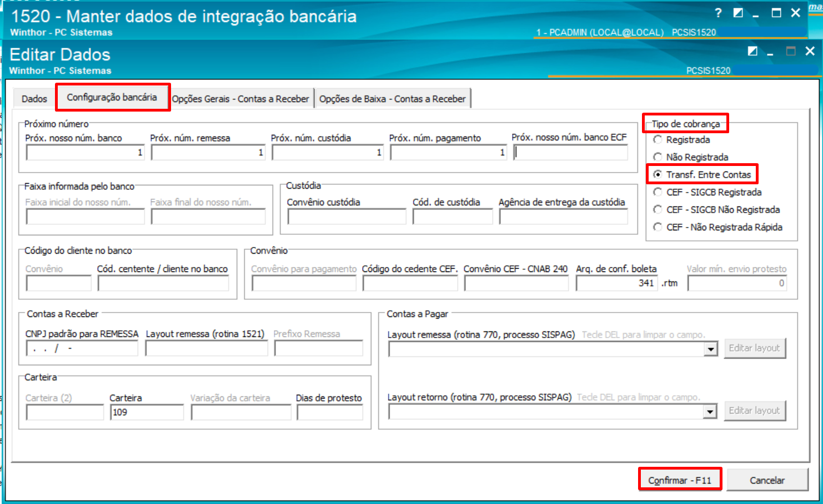Click Layout remessa (rotina 1521) field

(207, 349)
